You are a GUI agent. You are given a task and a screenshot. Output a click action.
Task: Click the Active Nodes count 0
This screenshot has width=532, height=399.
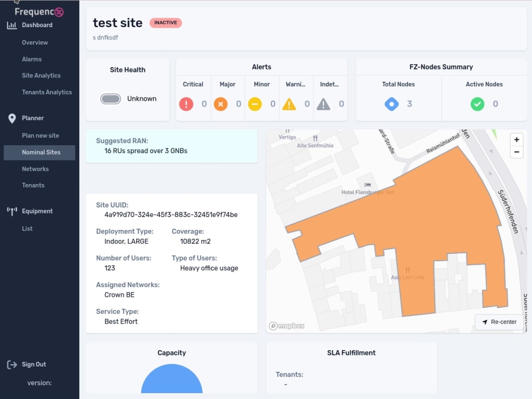point(495,104)
